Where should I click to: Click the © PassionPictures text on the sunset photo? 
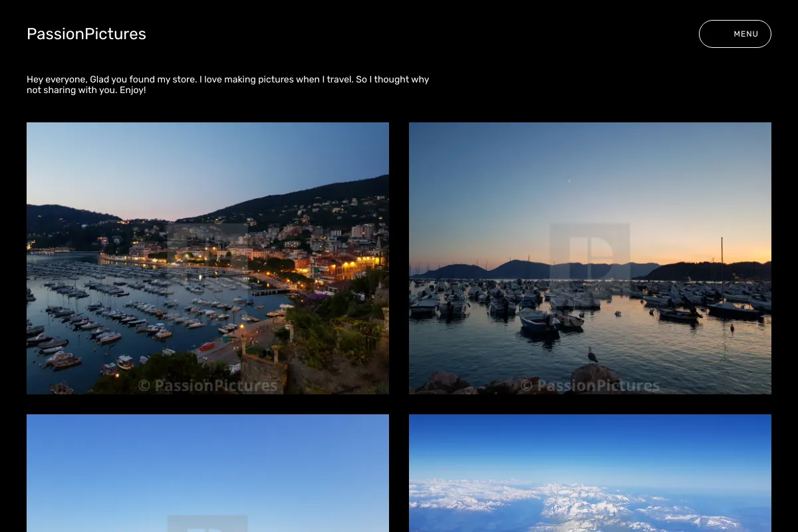(x=590, y=386)
